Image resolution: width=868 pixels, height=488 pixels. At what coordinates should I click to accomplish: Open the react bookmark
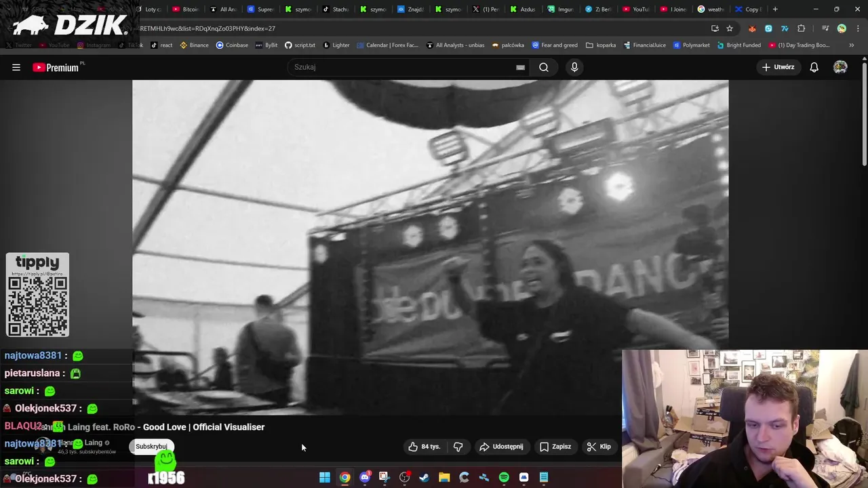[161, 45]
